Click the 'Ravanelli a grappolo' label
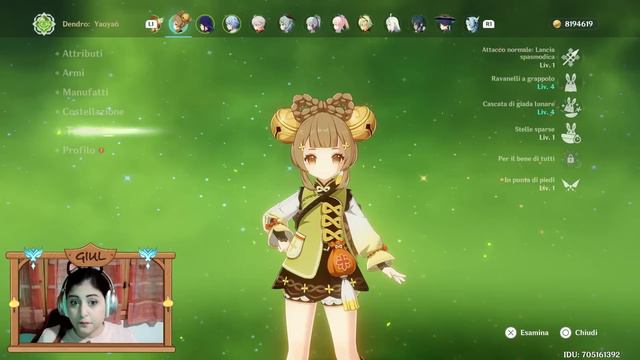 pyautogui.click(x=523, y=78)
